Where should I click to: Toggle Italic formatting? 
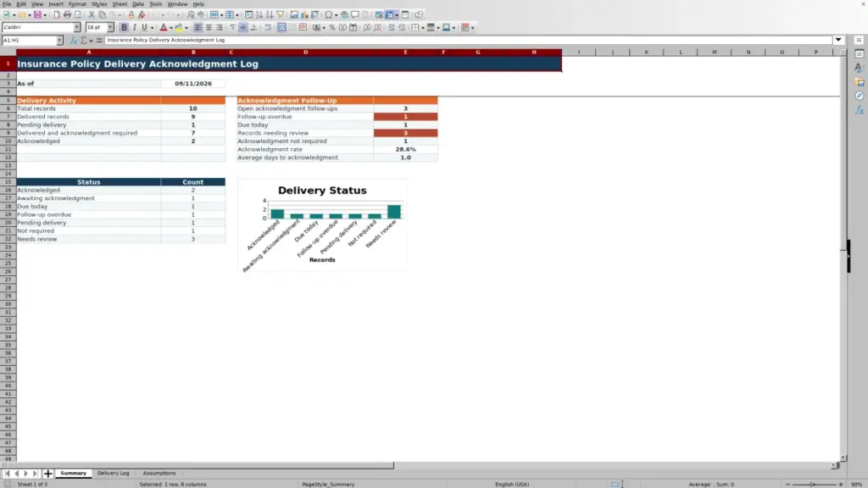(x=135, y=28)
